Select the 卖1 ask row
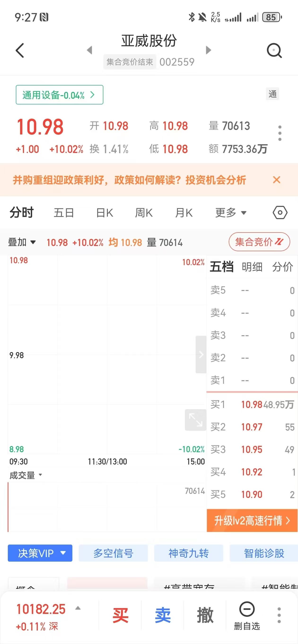Viewport: 298px width, 644px height. (252, 380)
